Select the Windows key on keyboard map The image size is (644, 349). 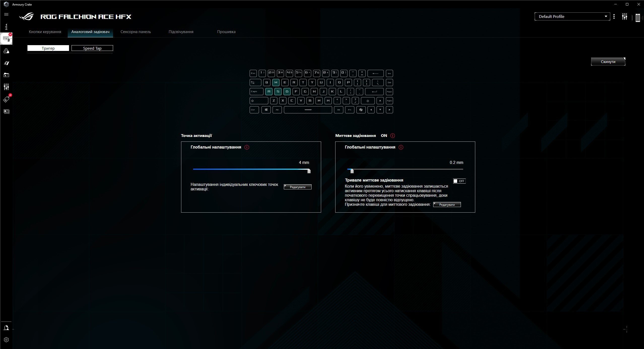click(266, 110)
